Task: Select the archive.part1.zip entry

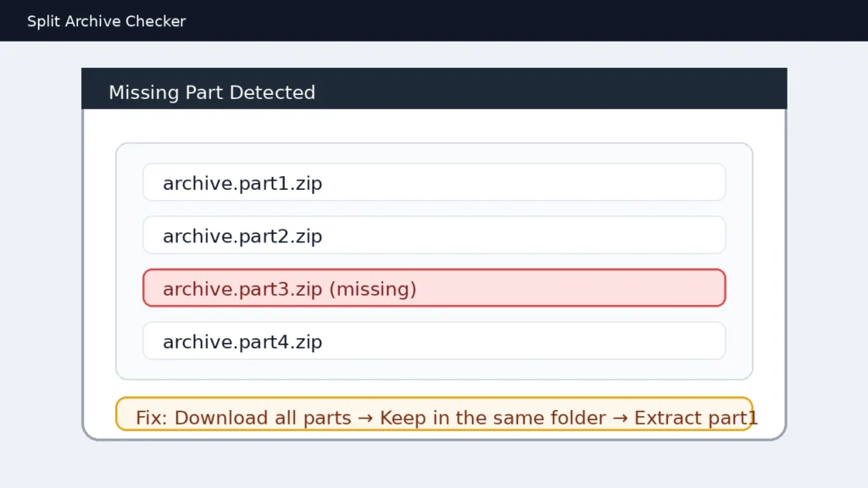Action: click(x=434, y=182)
